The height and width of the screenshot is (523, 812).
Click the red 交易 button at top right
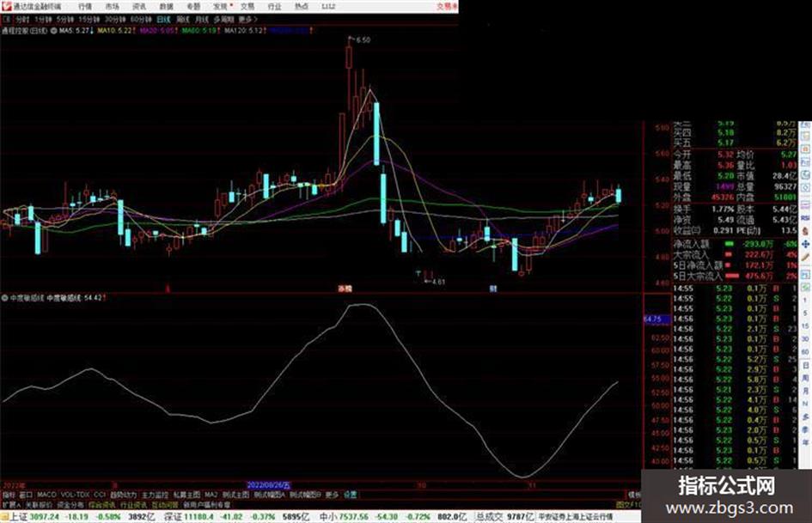(x=447, y=7)
